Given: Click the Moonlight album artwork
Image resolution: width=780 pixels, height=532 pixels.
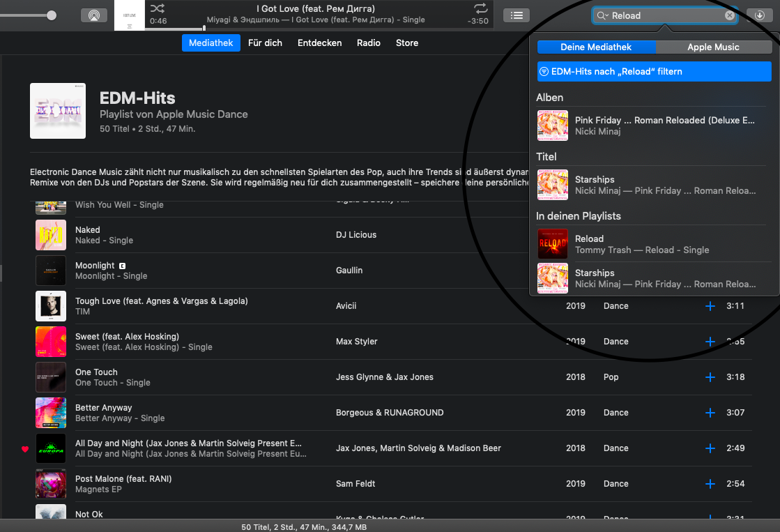Looking at the screenshot, I should [51, 271].
